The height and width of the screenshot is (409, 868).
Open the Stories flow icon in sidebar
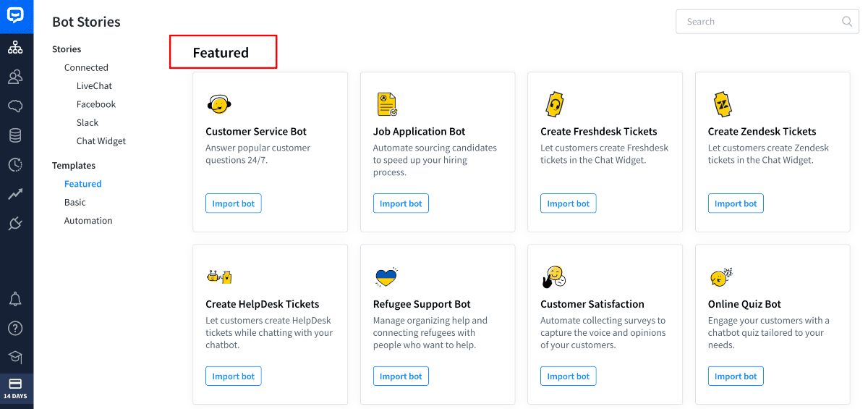(x=15, y=48)
